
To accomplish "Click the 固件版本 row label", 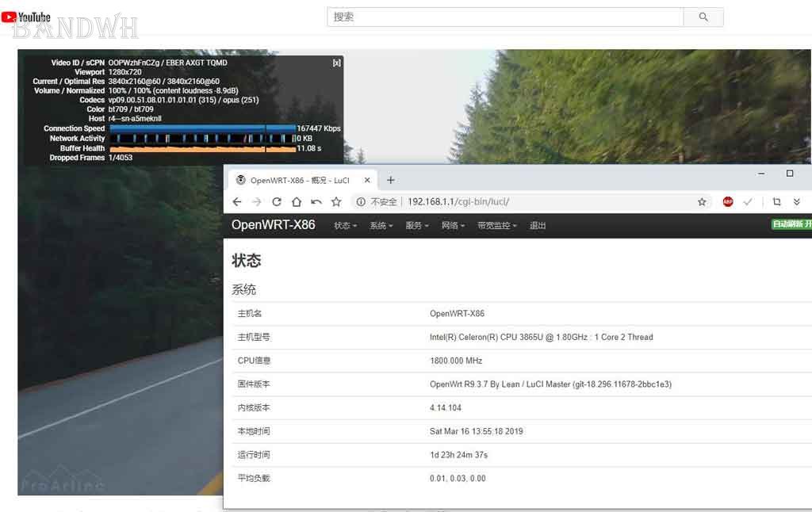I will coord(253,384).
